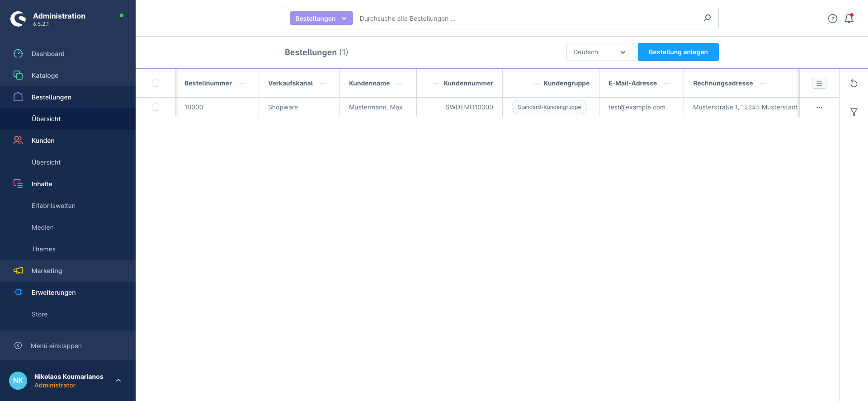Expand the user menu chevron
The height and width of the screenshot is (401, 868).
118,381
